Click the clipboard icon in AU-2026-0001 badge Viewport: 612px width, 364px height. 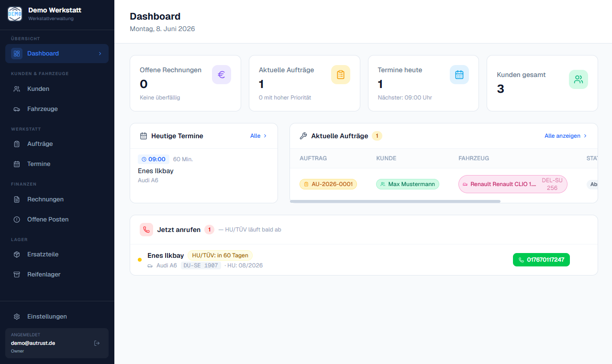point(306,184)
